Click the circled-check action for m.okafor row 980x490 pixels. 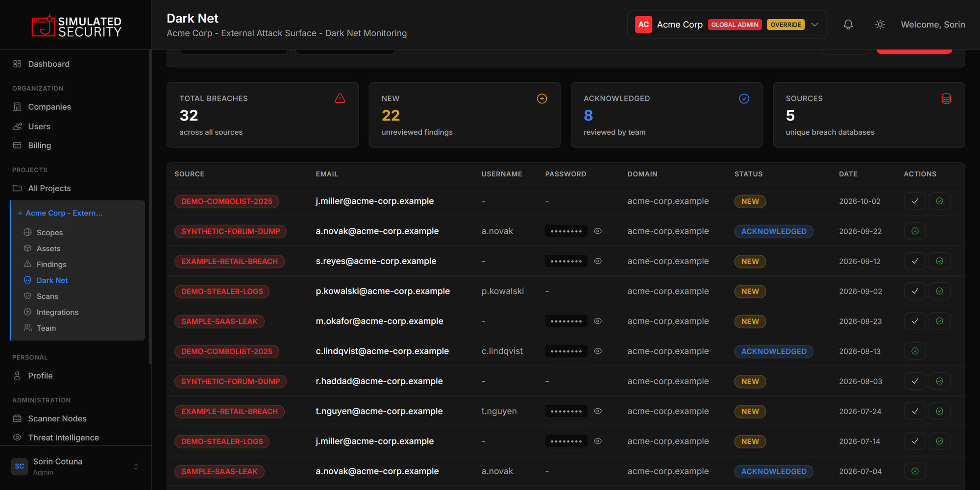[x=939, y=321]
